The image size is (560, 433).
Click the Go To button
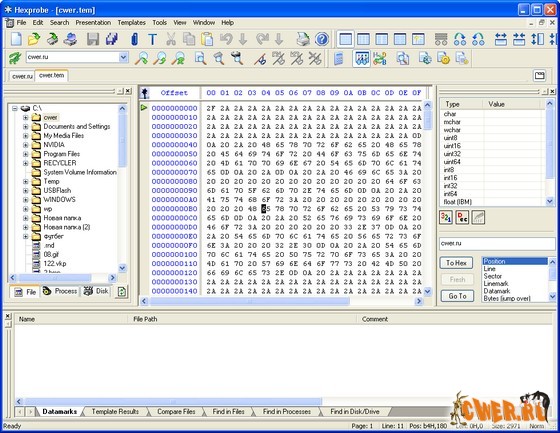coord(458,296)
